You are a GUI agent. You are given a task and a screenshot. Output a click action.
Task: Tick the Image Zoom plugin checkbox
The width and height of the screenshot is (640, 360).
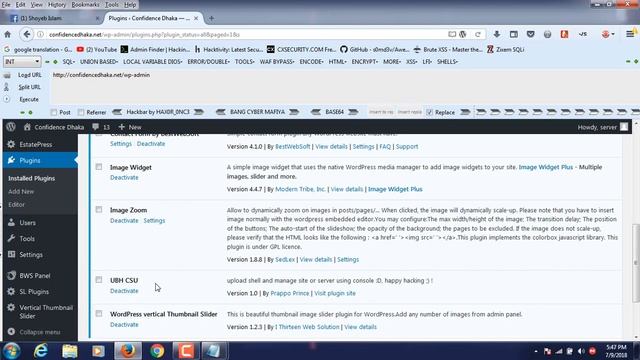click(99, 210)
